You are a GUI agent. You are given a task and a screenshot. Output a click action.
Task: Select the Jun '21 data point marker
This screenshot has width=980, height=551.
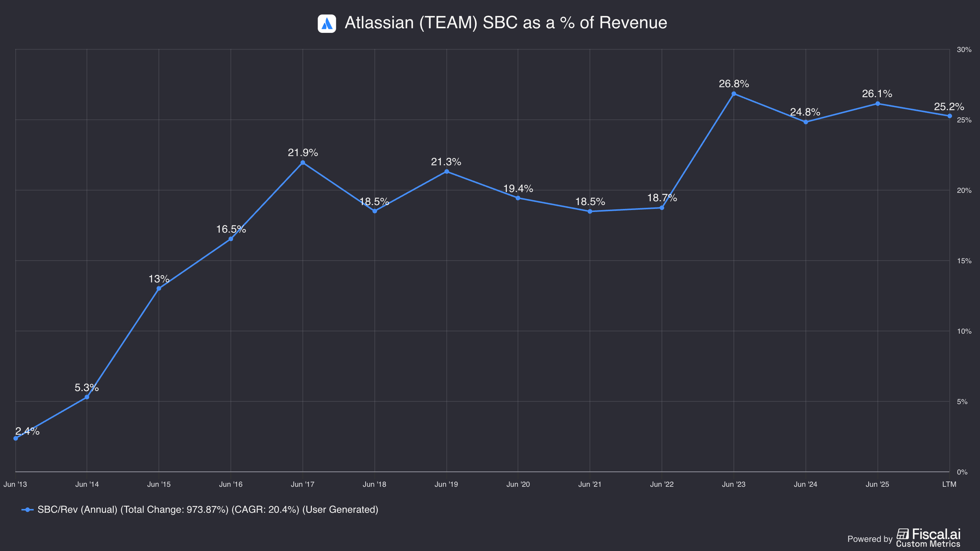tap(590, 211)
